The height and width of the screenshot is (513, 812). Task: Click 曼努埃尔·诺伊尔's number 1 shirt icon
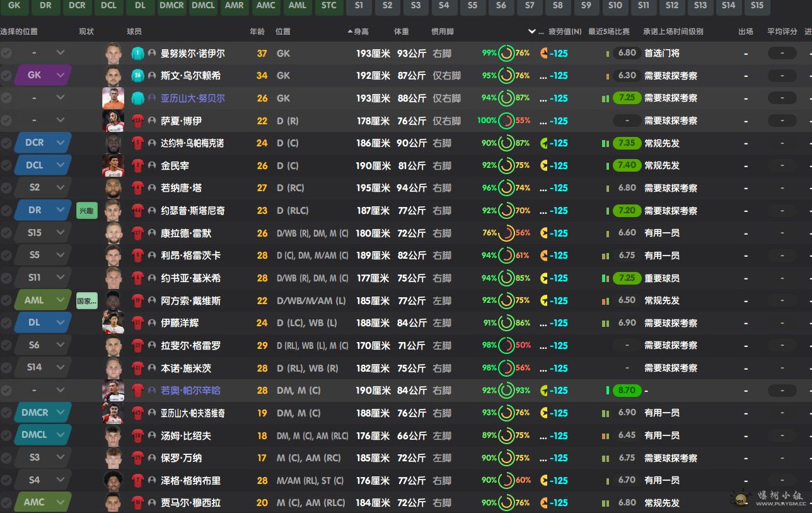click(x=137, y=54)
